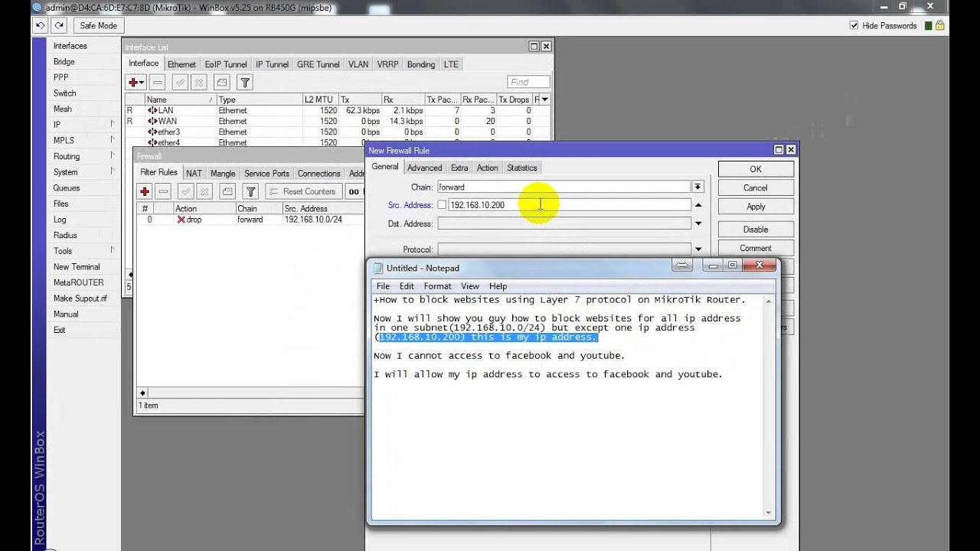Viewport: 980px width, 551px height.
Task: Click the Comment button
Action: (x=756, y=248)
